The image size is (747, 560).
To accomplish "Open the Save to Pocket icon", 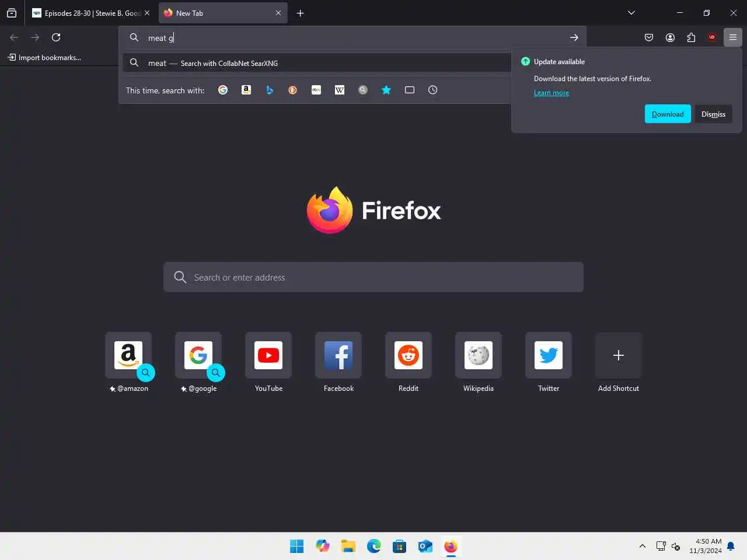I will (x=649, y=37).
